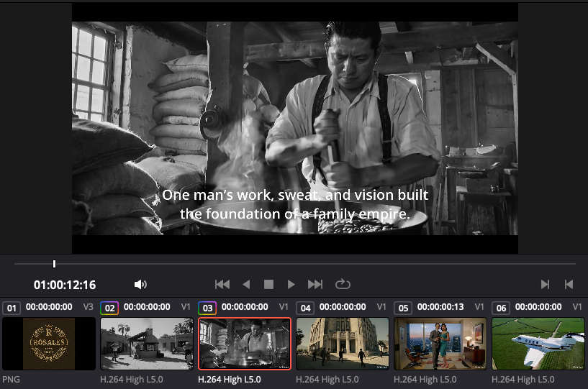Click clip number badge 03
588x389 pixels.
tap(207, 308)
